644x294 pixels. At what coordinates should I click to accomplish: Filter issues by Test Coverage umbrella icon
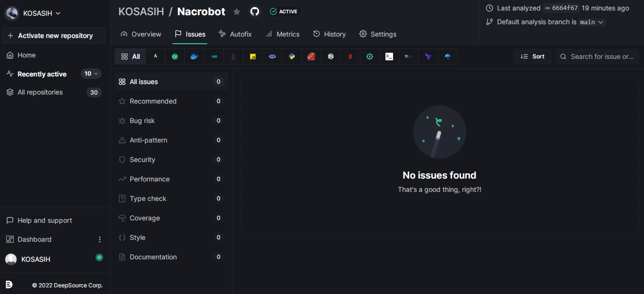click(x=448, y=57)
